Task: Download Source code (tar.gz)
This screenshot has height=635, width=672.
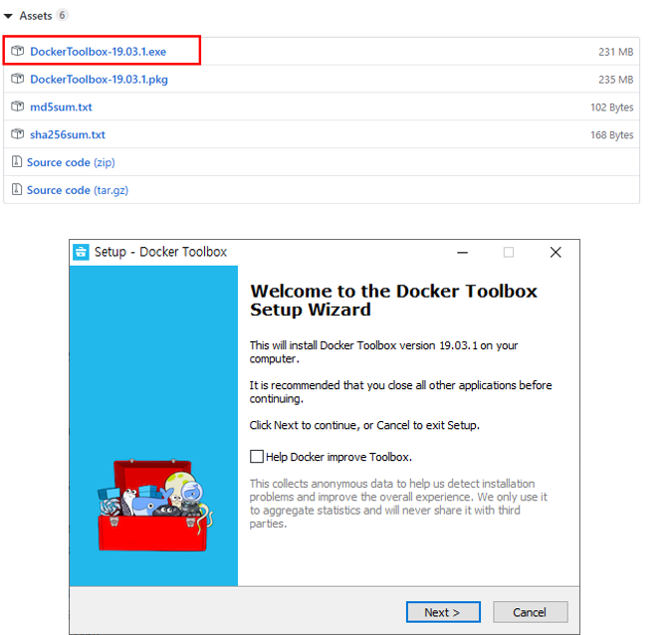Action: point(78,190)
